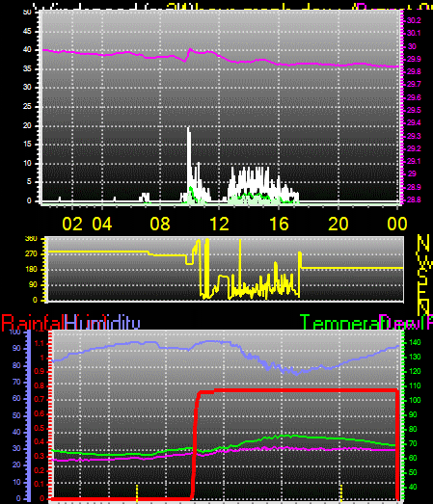The width and height of the screenshot is (433, 504).
Task: Select the magenta Dew Point legend label
Action: click(x=406, y=323)
